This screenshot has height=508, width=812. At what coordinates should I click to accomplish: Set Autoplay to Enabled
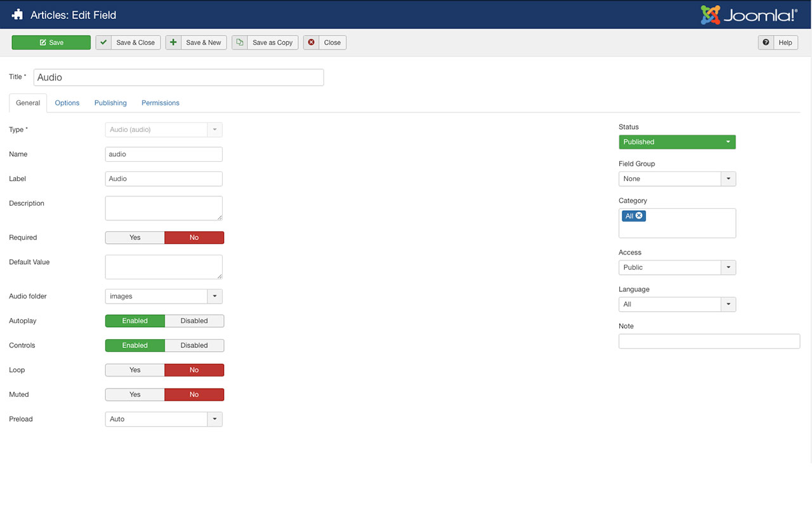135,321
